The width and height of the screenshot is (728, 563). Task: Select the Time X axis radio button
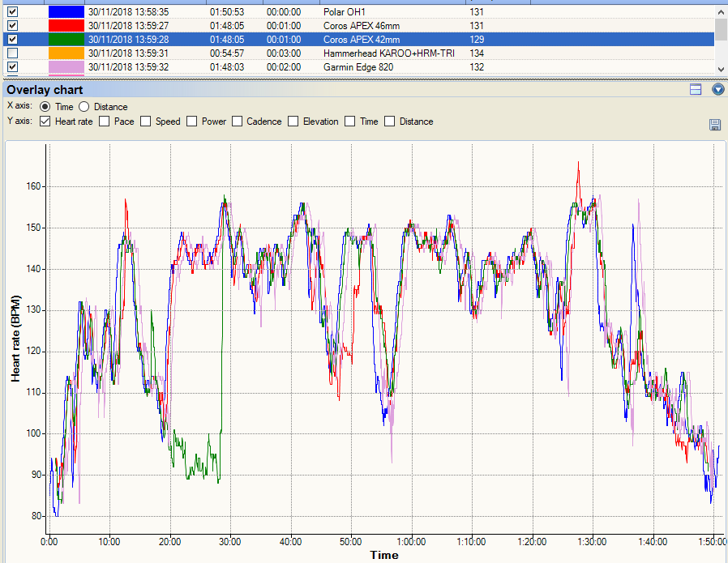coord(45,107)
